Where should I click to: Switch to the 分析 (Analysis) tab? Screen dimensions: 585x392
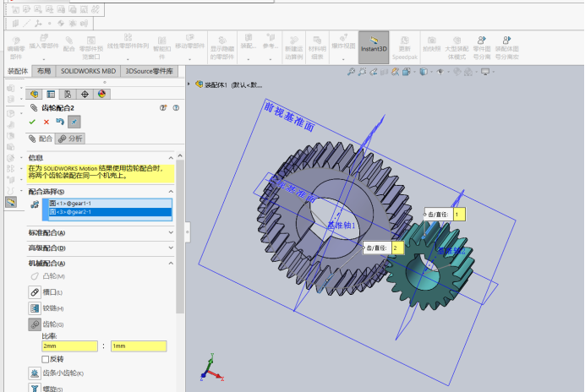pyautogui.click(x=70, y=139)
